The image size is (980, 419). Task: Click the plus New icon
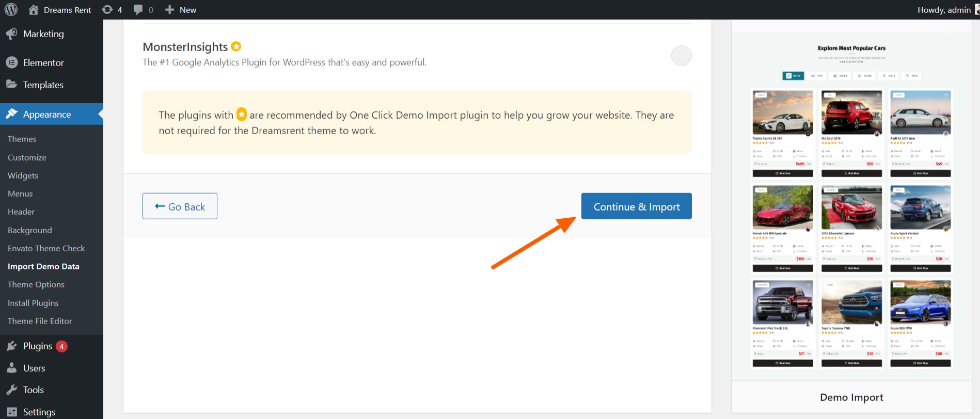pos(169,9)
